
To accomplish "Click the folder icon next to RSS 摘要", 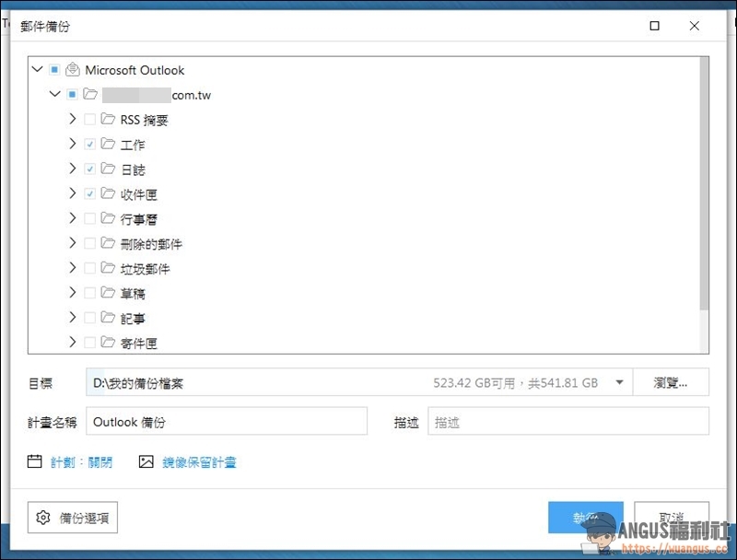I will click(x=108, y=120).
